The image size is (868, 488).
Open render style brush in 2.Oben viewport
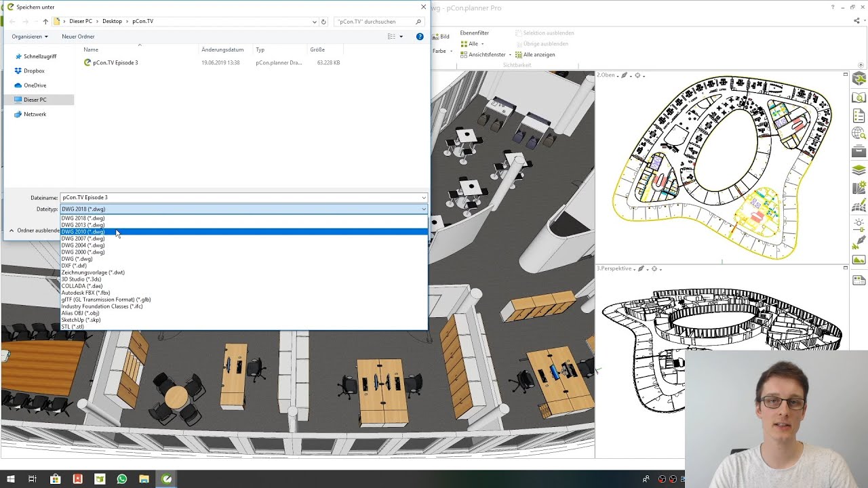pos(625,75)
